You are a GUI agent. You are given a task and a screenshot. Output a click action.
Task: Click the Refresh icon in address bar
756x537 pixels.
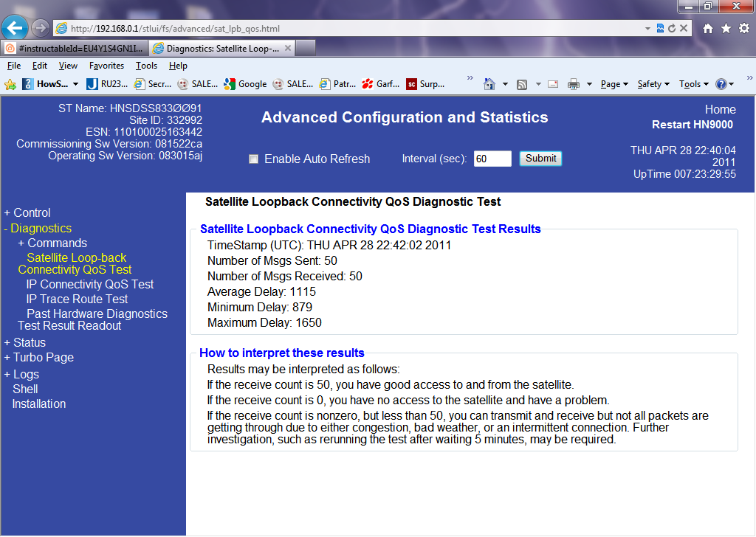(x=672, y=29)
